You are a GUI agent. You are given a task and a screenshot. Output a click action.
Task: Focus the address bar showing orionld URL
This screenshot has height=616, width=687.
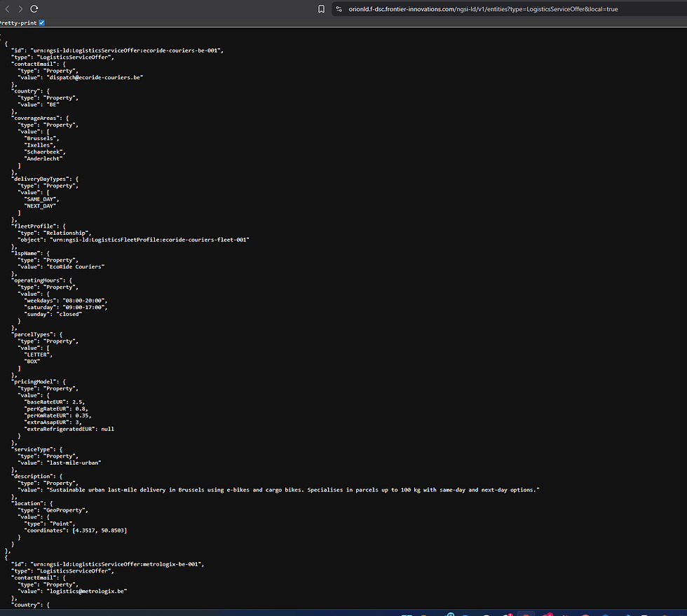click(x=483, y=9)
